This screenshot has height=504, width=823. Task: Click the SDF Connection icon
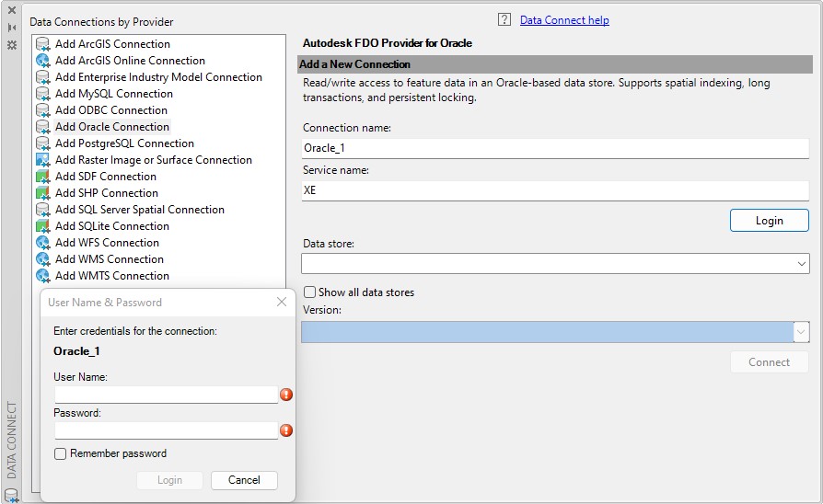tap(42, 177)
